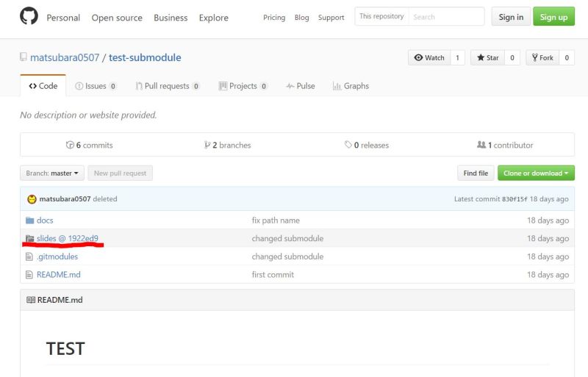Screen dimensions: 588x377
Task: View the 6 commits history
Action: (x=89, y=146)
